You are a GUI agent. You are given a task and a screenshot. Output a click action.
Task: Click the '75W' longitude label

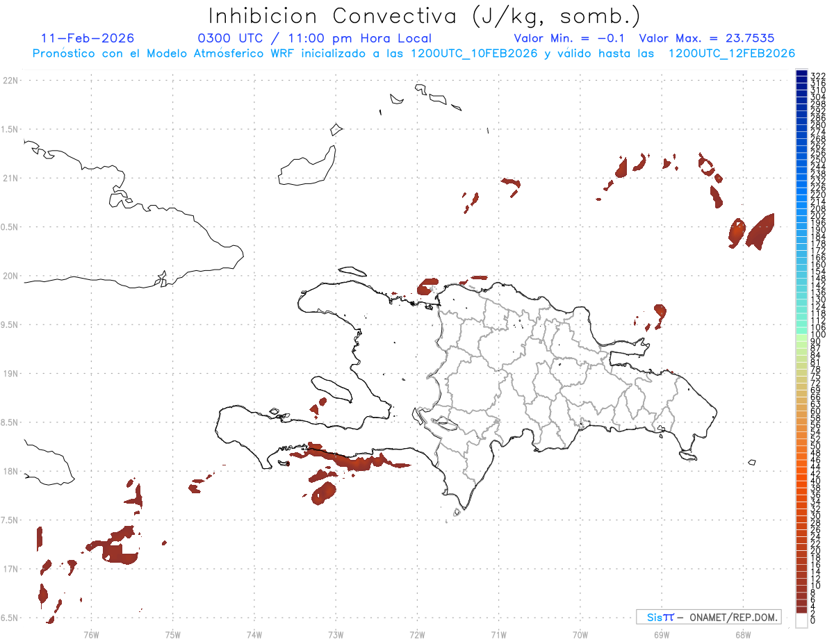pyautogui.click(x=172, y=635)
